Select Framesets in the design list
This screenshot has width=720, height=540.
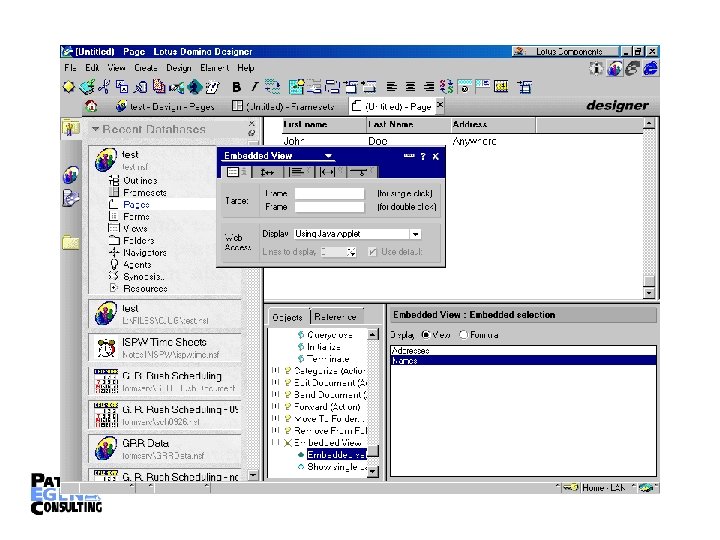(x=144, y=192)
